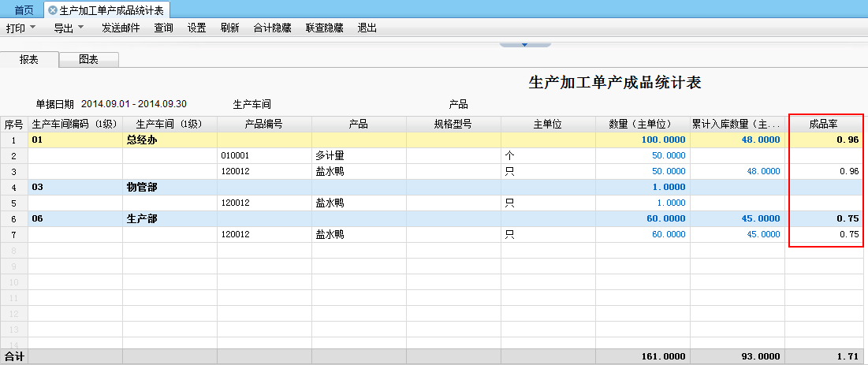The image size is (868, 365).
Task: Select the 总经办 group row
Action: tap(142, 140)
